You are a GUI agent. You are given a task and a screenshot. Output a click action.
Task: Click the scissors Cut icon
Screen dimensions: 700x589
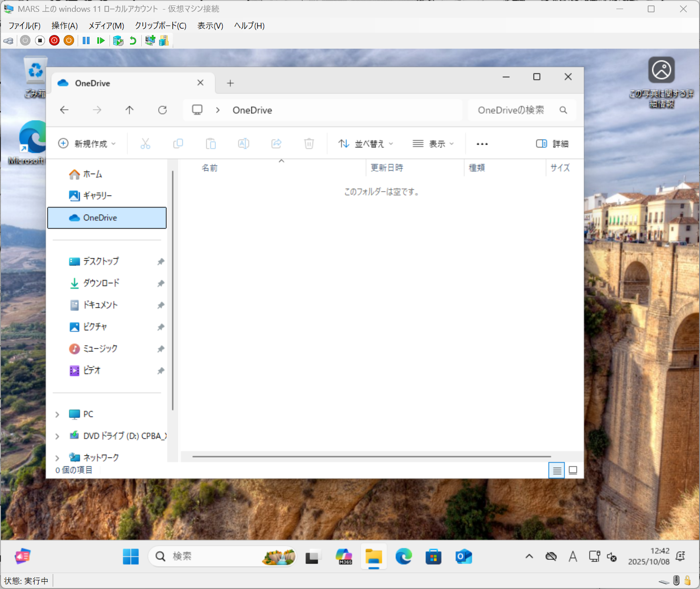coord(145,144)
